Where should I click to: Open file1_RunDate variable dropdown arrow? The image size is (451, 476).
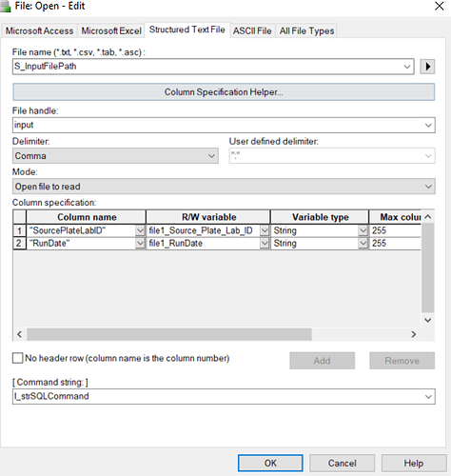pyautogui.click(x=265, y=244)
